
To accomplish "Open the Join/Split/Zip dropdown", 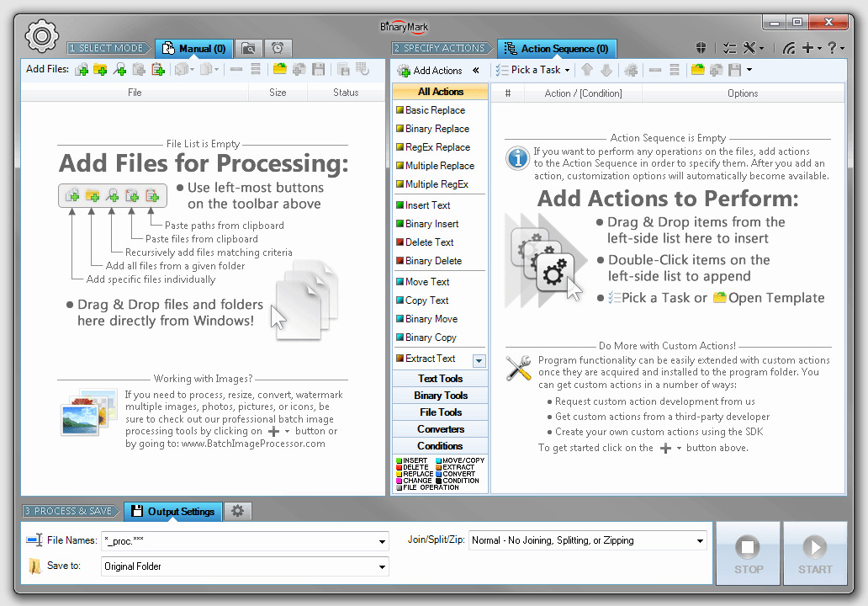I will pyautogui.click(x=700, y=540).
